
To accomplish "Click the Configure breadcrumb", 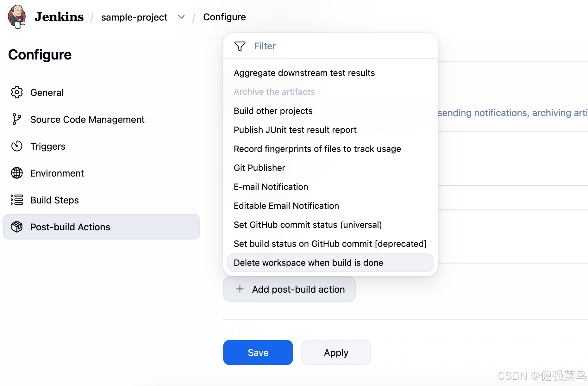I will (x=224, y=17).
